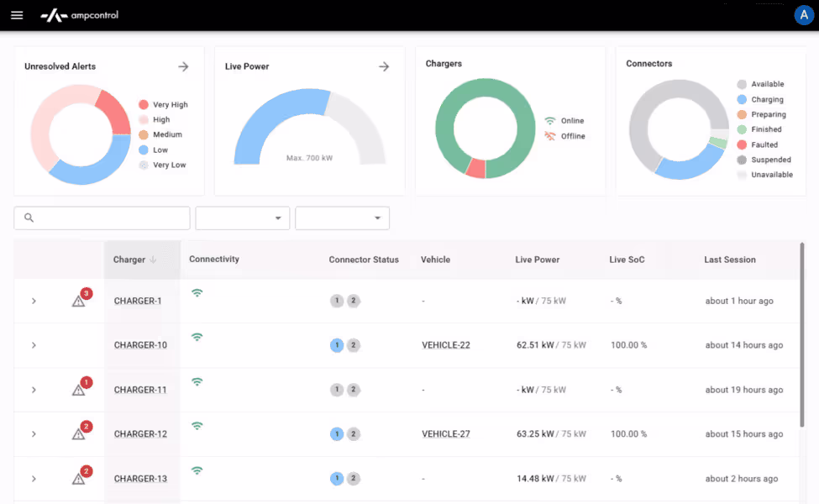Open the user avatar 'A' menu
Screen dimensions: 819x504
tap(804, 15)
